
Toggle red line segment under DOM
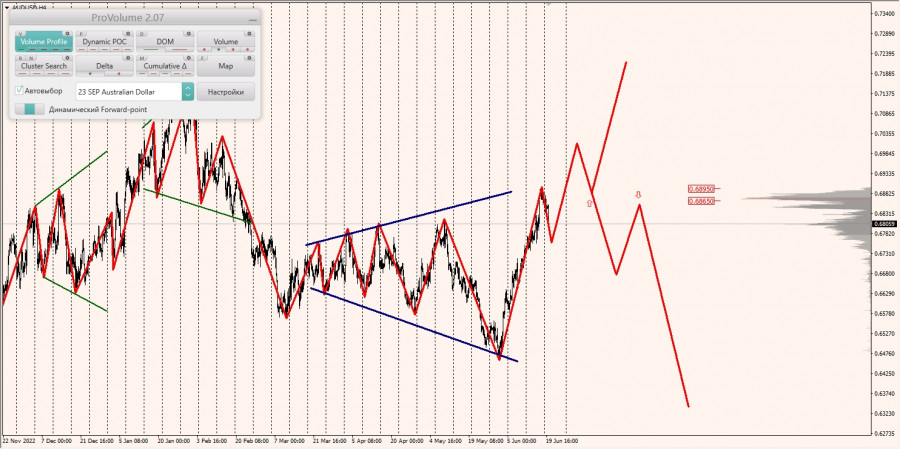179,49
